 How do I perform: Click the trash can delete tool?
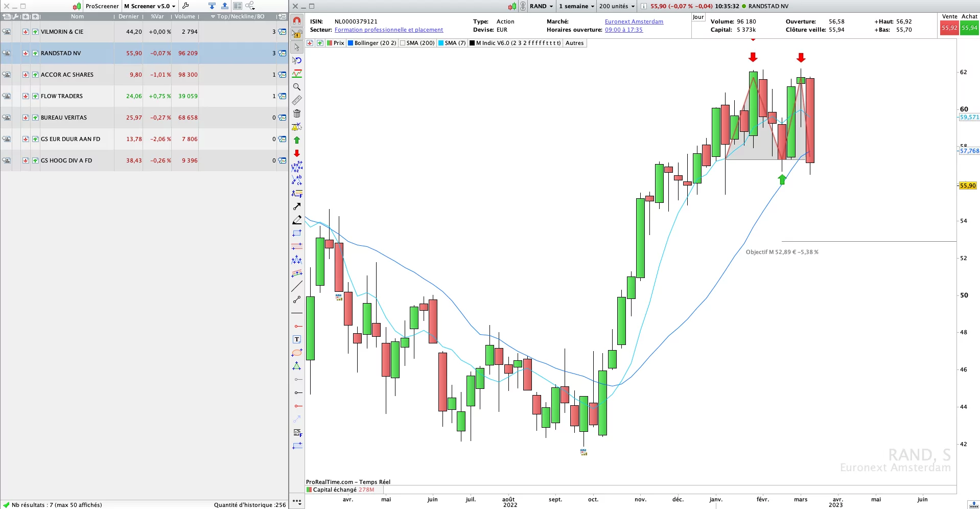(x=297, y=113)
